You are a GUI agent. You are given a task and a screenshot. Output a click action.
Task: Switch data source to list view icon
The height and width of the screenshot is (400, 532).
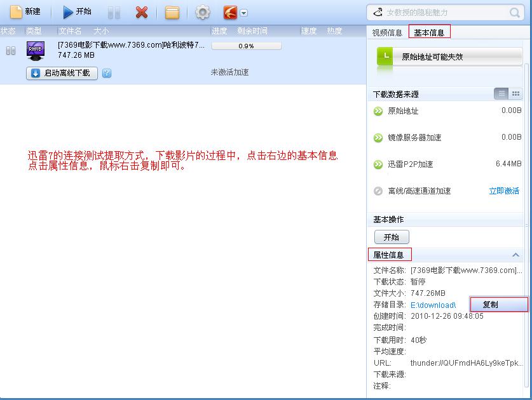coord(501,93)
